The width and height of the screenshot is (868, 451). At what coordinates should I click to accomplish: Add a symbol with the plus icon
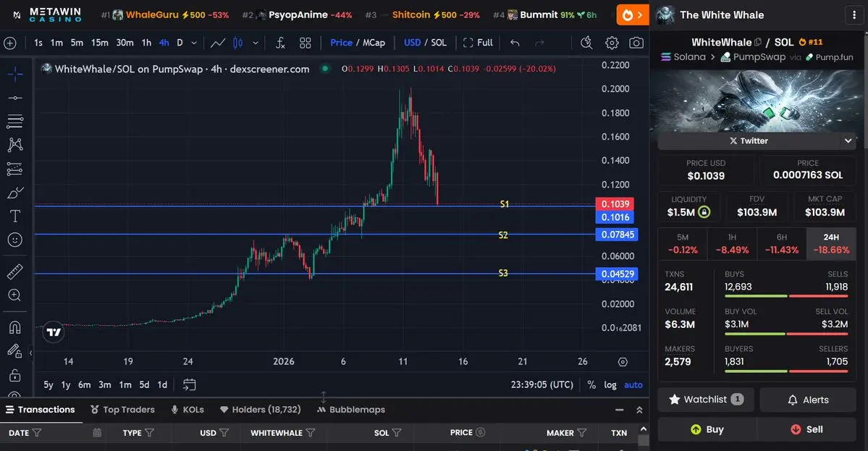pos(10,43)
